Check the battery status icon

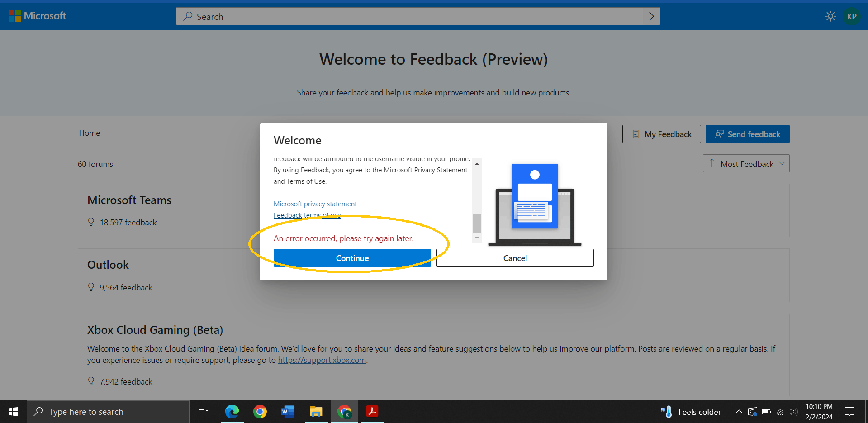coord(766,412)
